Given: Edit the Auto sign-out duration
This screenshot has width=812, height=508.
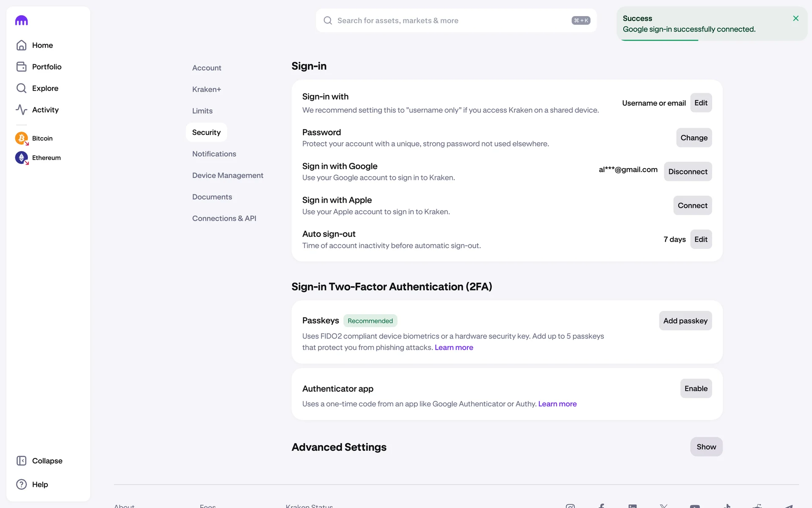Looking at the screenshot, I should [x=700, y=239].
